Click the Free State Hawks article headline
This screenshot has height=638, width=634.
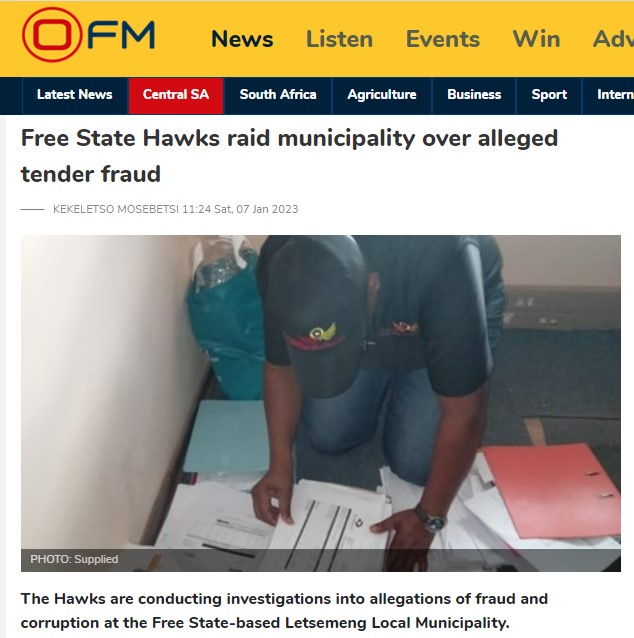(289, 156)
